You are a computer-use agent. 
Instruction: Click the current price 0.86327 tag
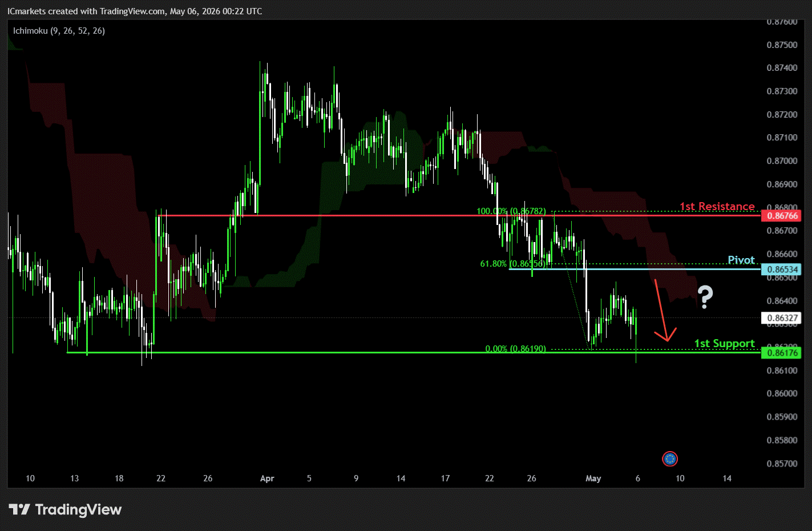pyautogui.click(x=781, y=318)
